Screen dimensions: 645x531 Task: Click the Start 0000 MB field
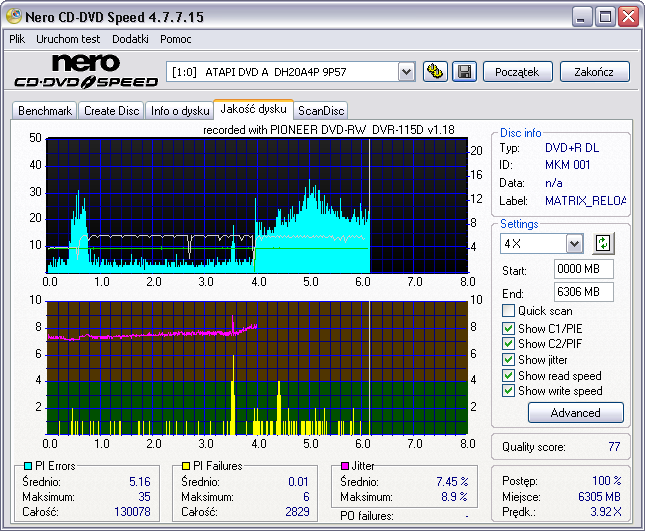coord(583,269)
